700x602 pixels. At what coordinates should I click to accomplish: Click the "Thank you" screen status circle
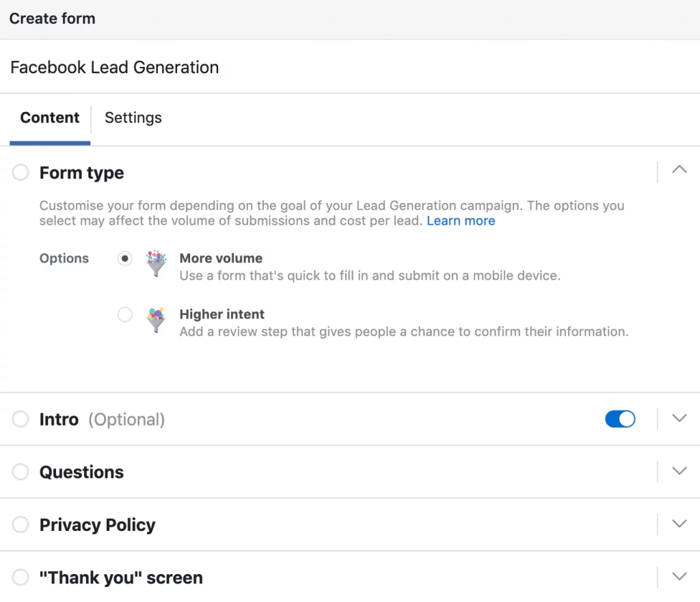click(x=21, y=577)
